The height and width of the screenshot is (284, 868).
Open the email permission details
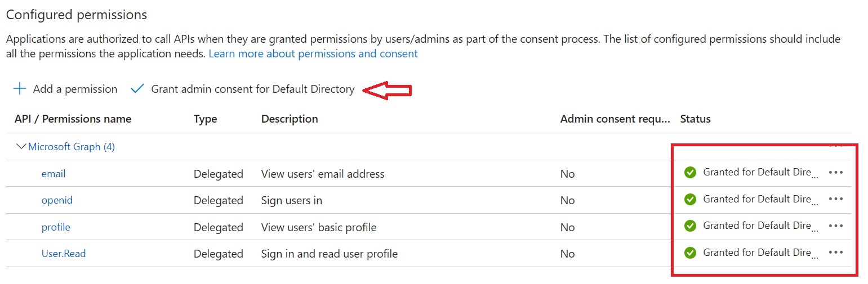[x=54, y=174]
